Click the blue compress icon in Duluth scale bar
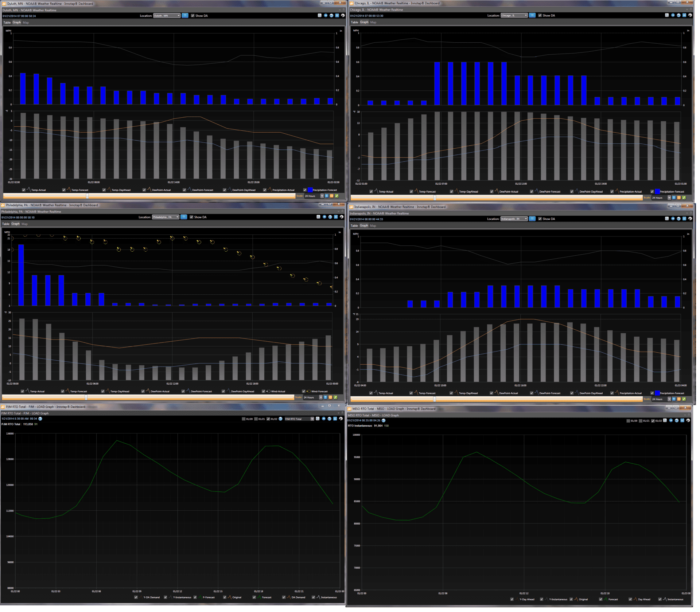Screen dimensions: 700x612 pos(327,196)
